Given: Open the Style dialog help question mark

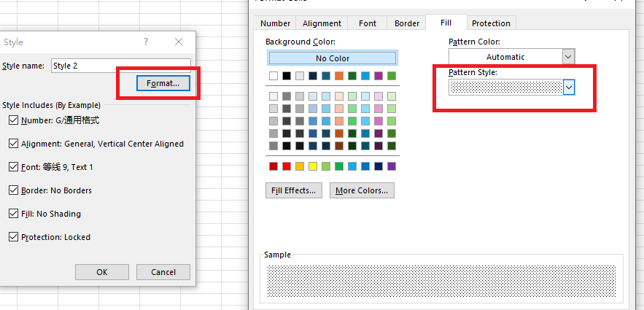Looking at the screenshot, I should 146,42.
